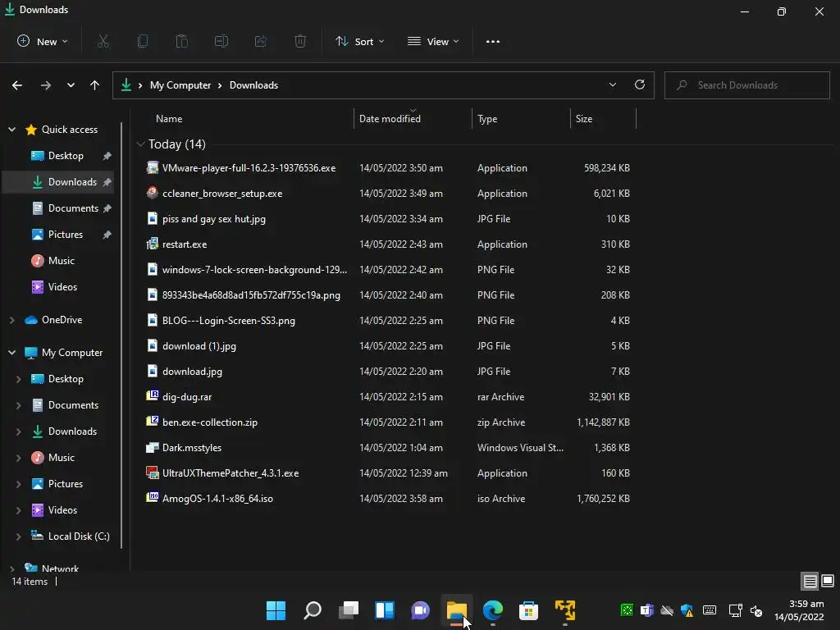
Task: Open the New dropdown menu
Action: (43, 41)
